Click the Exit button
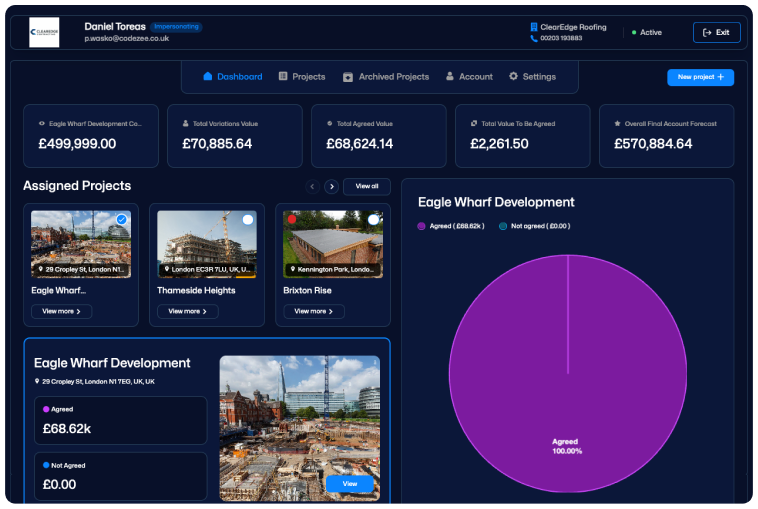The height and width of the screenshot is (509, 758). (716, 32)
